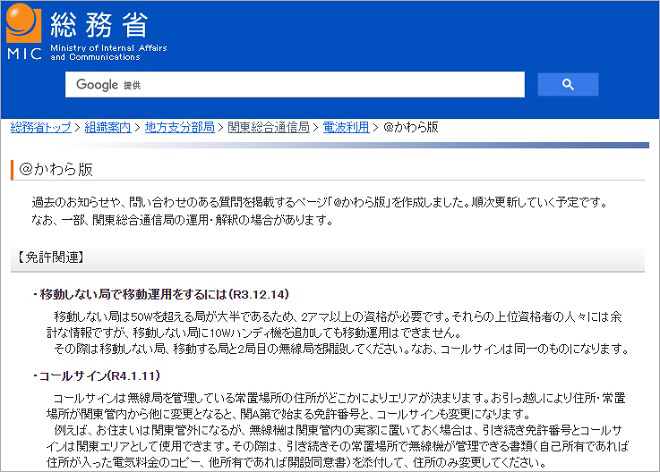The height and width of the screenshot is (472, 660).
Task: Open the 地方支分部局 breadcrumb link
Action: tap(180, 127)
